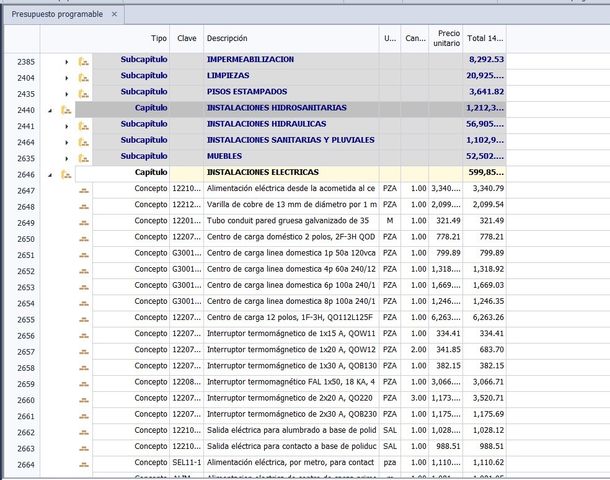
Task: Click concept icon on row 2656
Action: tap(84, 336)
